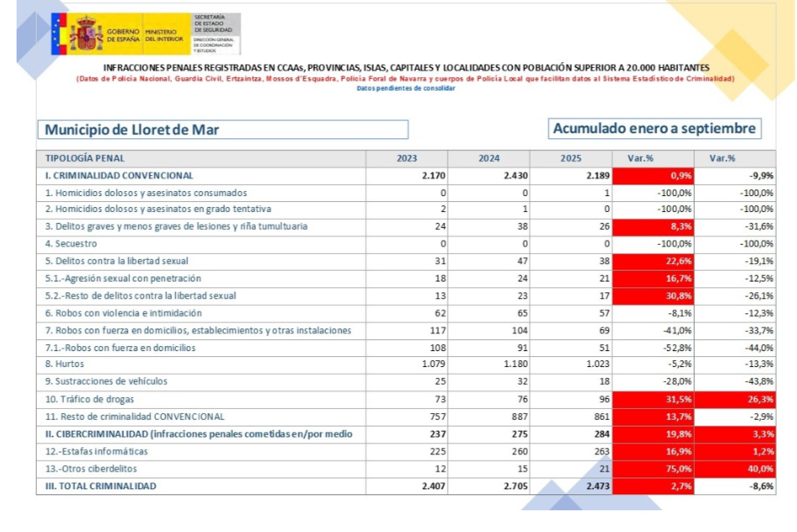Click the 1.180 value in the Hurtos row
797x532 pixels.
pyautogui.click(x=511, y=364)
